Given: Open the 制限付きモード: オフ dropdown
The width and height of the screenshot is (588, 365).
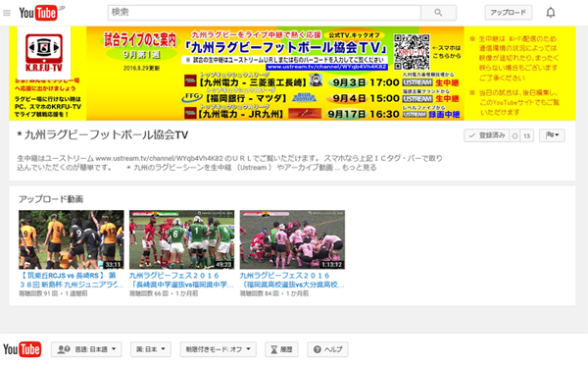Looking at the screenshot, I should pyautogui.click(x=219, y=349).
